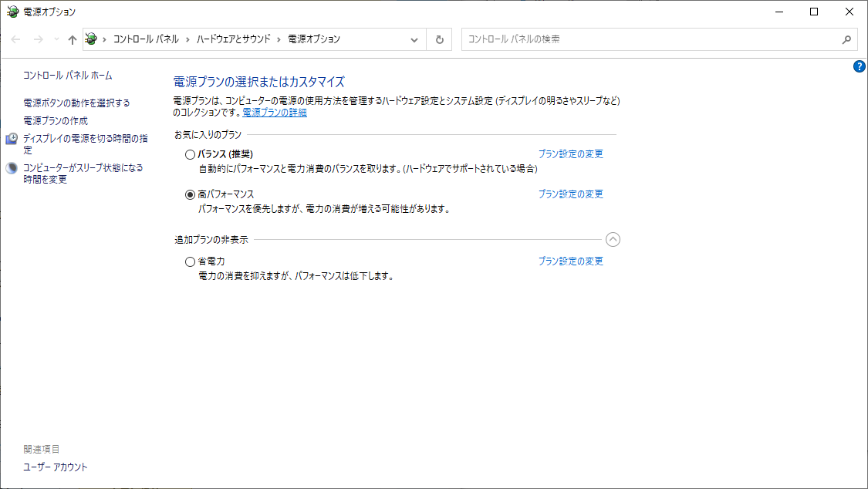868x489 pixels.
Task: Click the power options title bar icon
Action: tap(12, 12)
